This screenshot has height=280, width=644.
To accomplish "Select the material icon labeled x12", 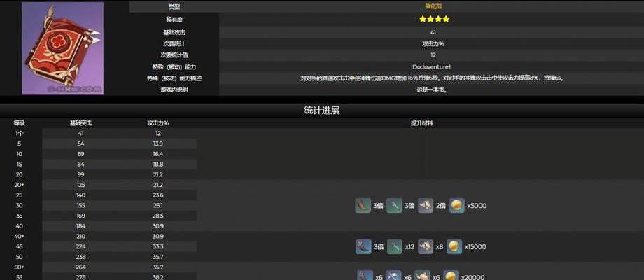I will (395, 246).
